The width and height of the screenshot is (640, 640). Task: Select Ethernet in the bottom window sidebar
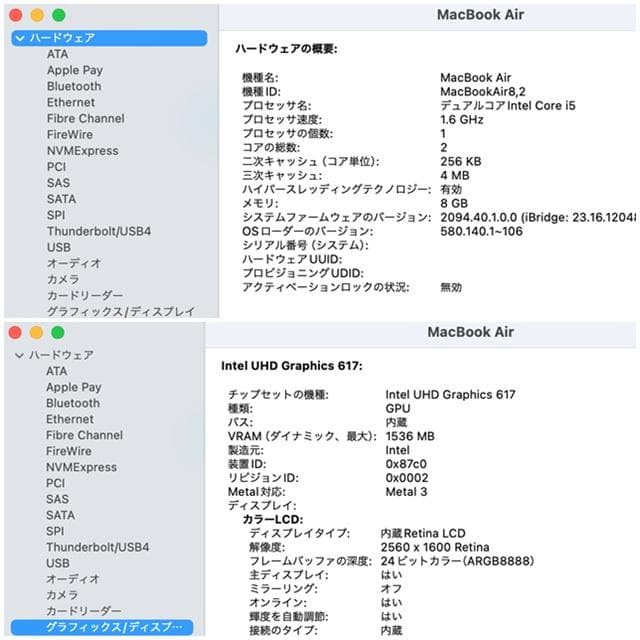70,419
